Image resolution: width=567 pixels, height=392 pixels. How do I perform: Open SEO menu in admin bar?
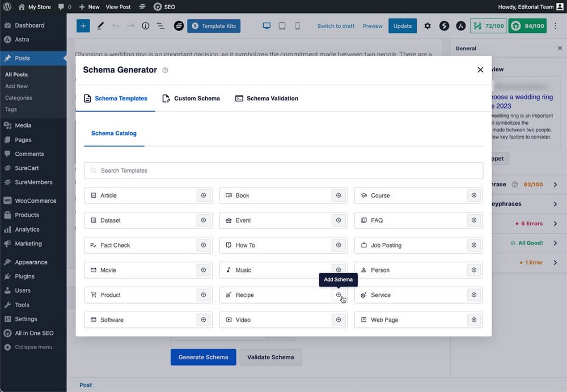164,7
